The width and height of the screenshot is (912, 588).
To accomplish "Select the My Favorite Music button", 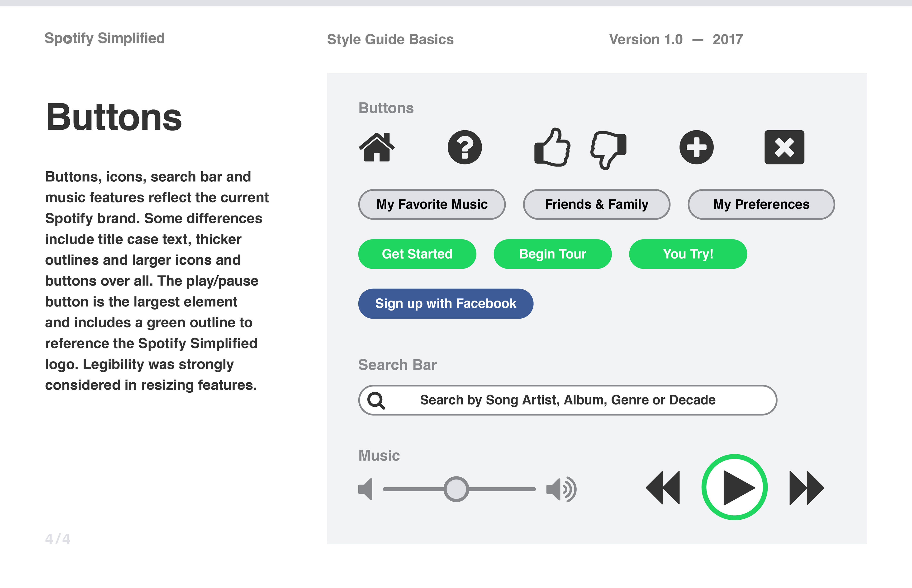I will click(x=432, y=204).
